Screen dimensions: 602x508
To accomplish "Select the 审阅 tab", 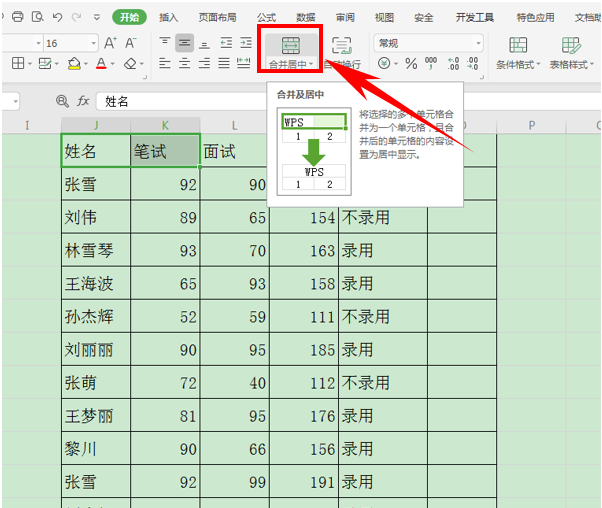I will tap(345, 17).
